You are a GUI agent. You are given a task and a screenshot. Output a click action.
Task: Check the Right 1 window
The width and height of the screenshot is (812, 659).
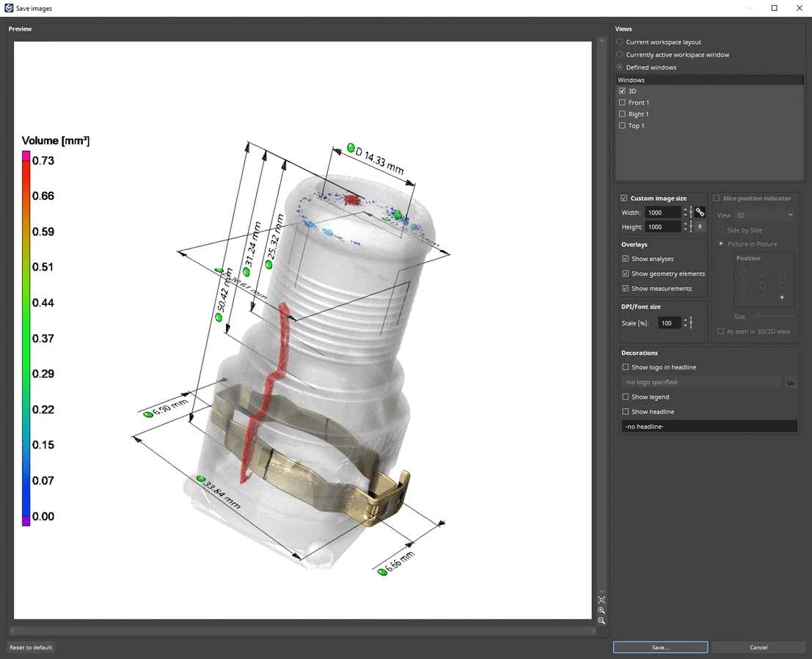point(623,114)
